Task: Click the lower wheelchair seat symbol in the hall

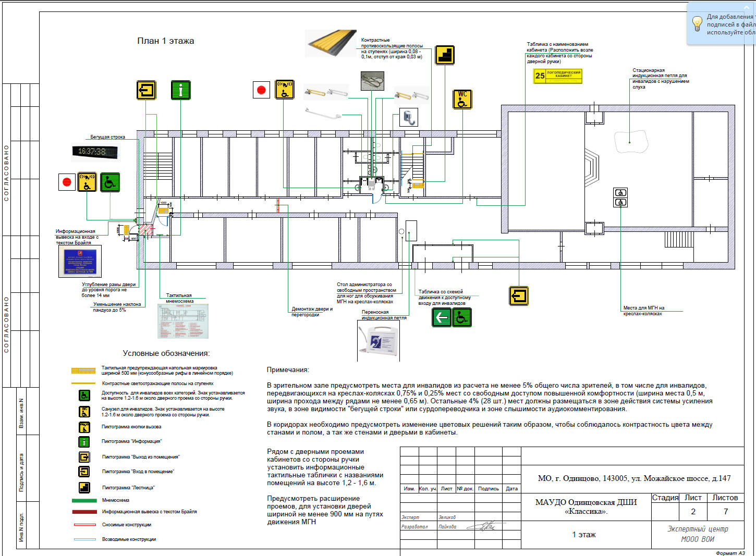Action: 620,202
